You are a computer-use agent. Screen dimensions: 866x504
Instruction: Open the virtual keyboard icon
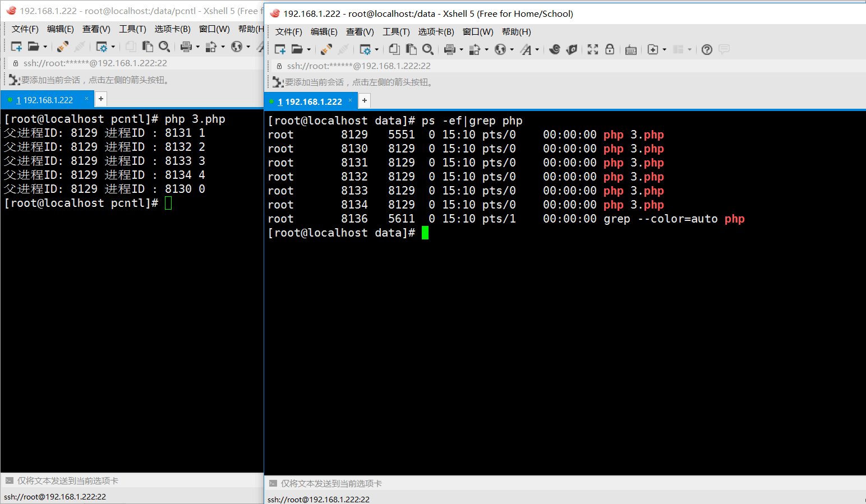pos(631,50)
